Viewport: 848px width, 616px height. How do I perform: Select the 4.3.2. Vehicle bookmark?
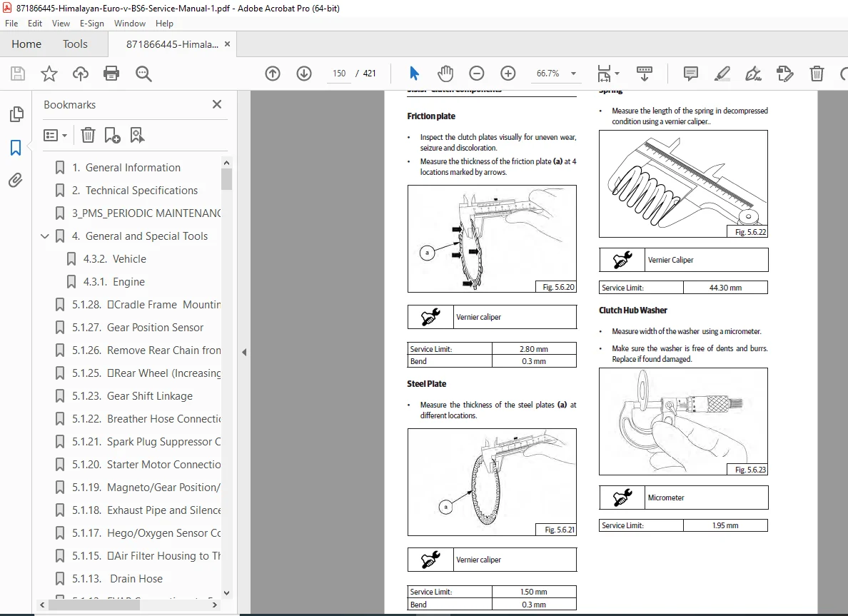coord(115,259)
